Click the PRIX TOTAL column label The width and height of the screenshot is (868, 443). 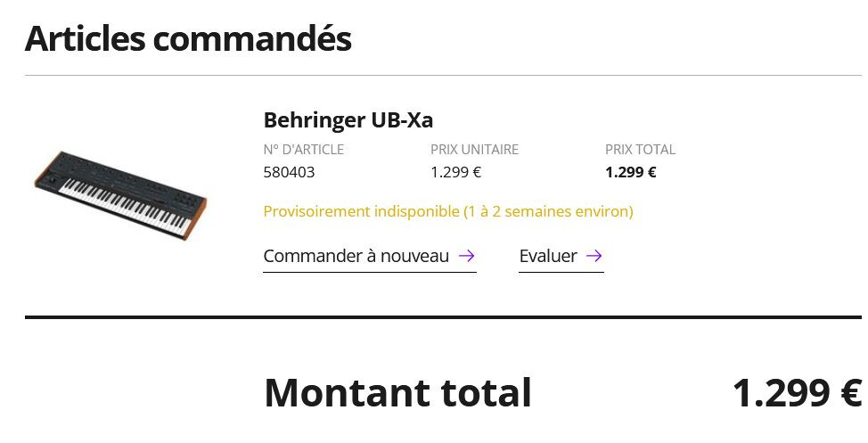point(640,150)
